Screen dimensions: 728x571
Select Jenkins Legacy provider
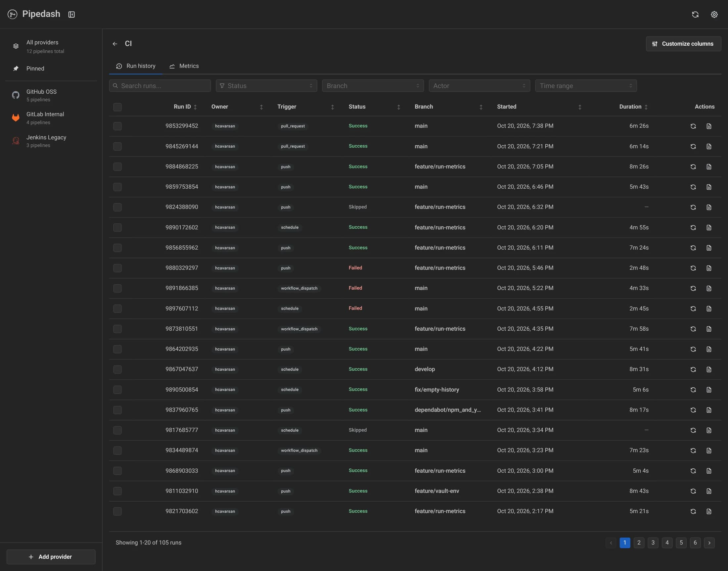click(x=51, y=141)
